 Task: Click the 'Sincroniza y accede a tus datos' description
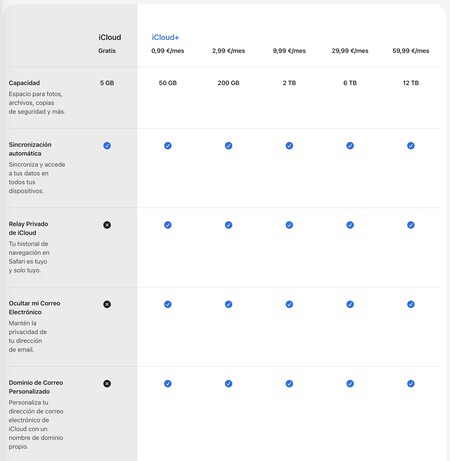point(37,178)
